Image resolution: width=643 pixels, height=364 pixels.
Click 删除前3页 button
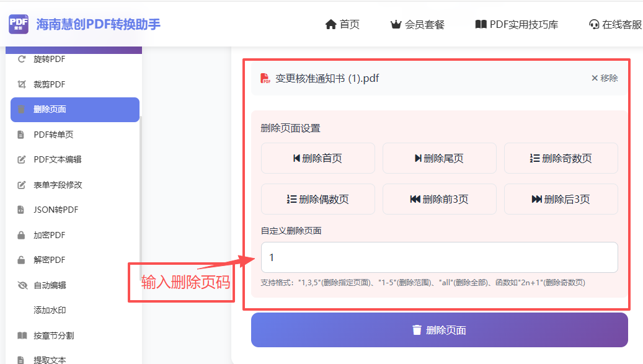(x=439, y=199)
